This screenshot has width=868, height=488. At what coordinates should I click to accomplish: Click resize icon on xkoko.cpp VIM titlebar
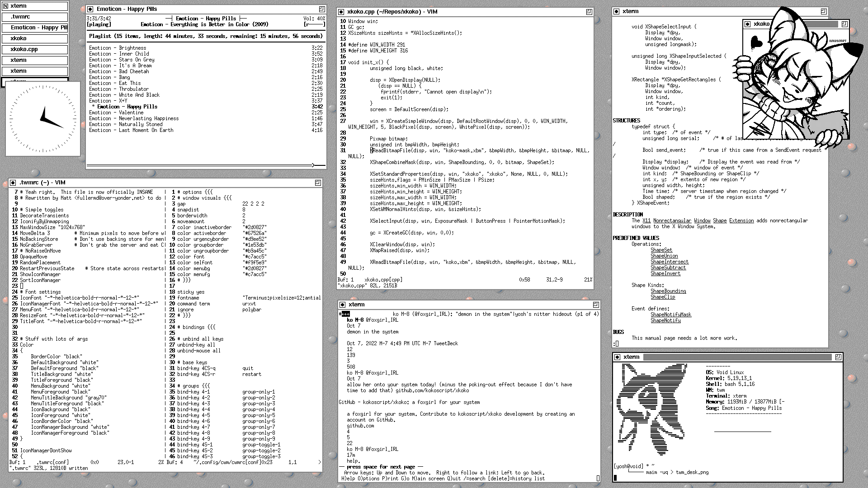tap(589, 12)
